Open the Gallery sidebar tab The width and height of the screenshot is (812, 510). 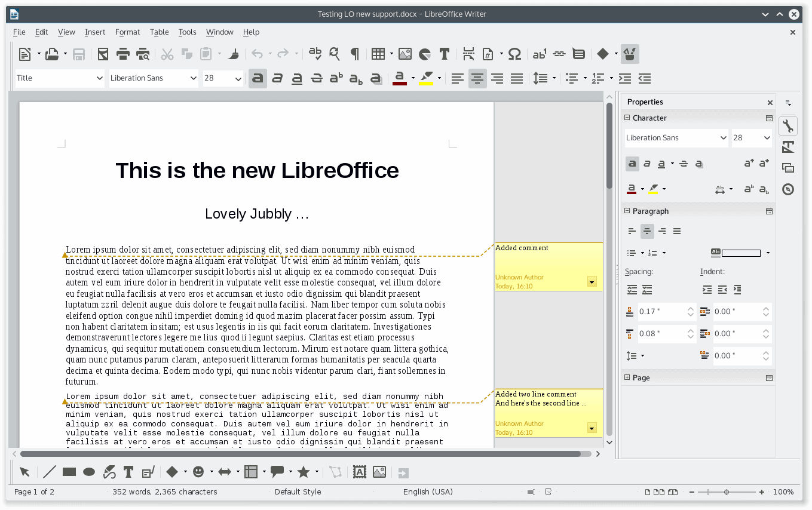(x=788, y=168)
